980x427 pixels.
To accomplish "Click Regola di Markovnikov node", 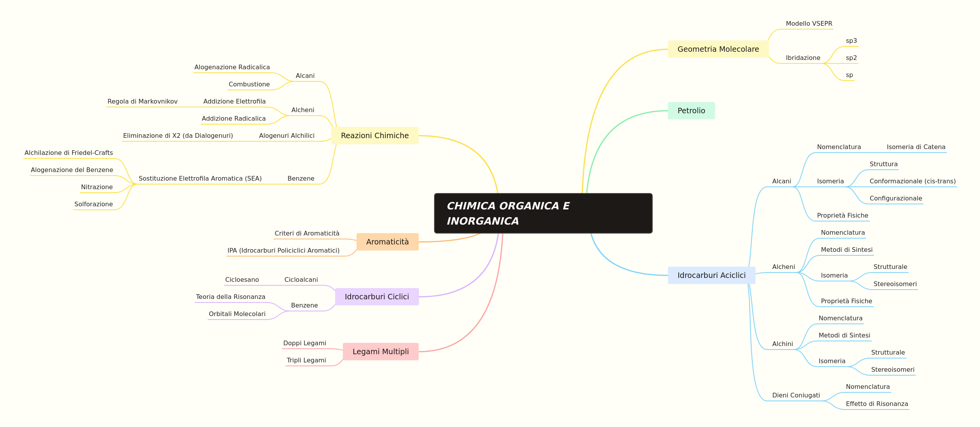I will point(143,102).
